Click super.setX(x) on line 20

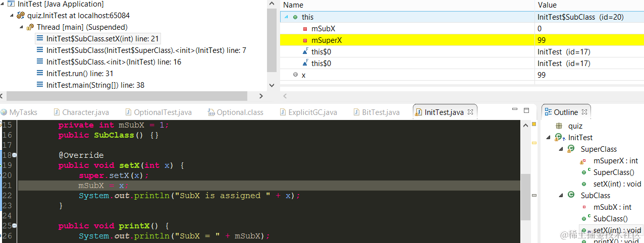[114, 175]
